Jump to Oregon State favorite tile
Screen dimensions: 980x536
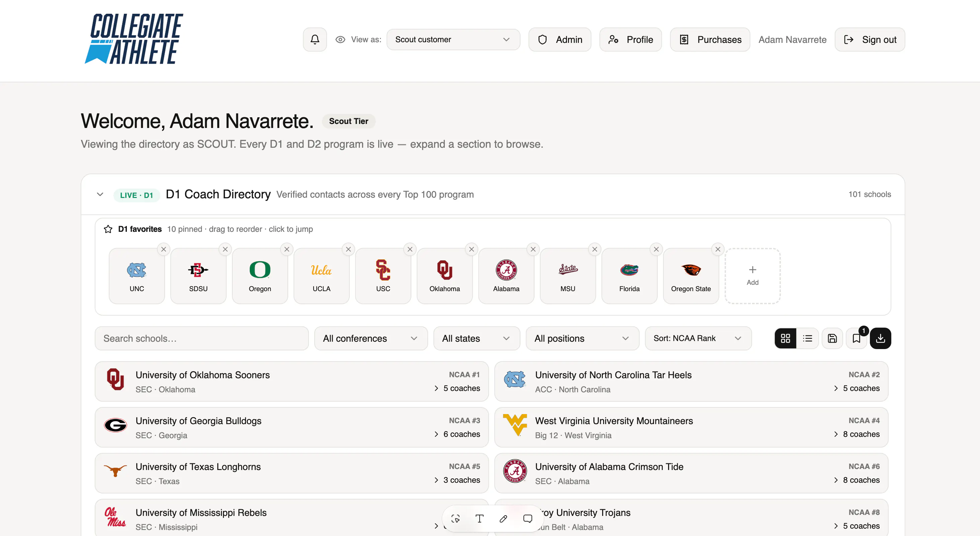point(691,276)
